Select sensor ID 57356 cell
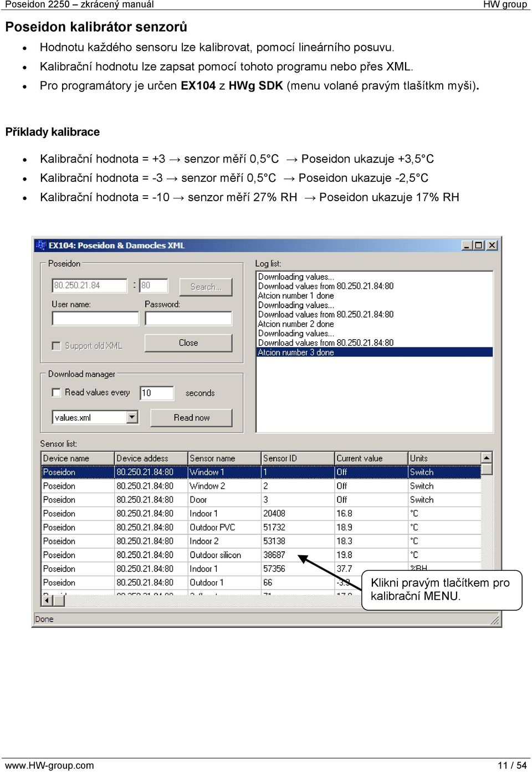Viewport: 532px width, 772px height. click(298, 569)
